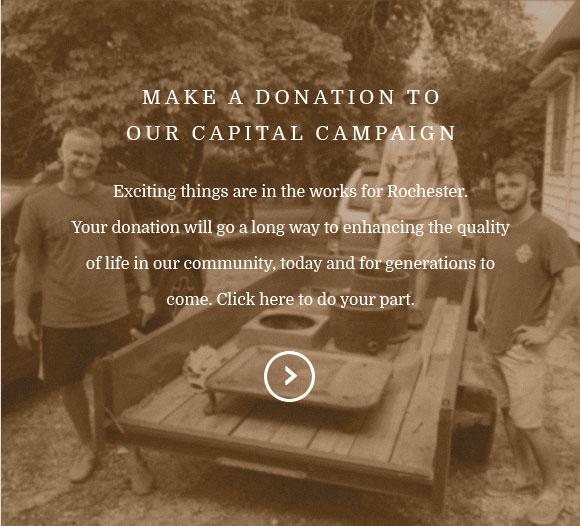Click the word "Rochester" in the paragraph
The image size is (580, 526).
(x=427, y=191)
